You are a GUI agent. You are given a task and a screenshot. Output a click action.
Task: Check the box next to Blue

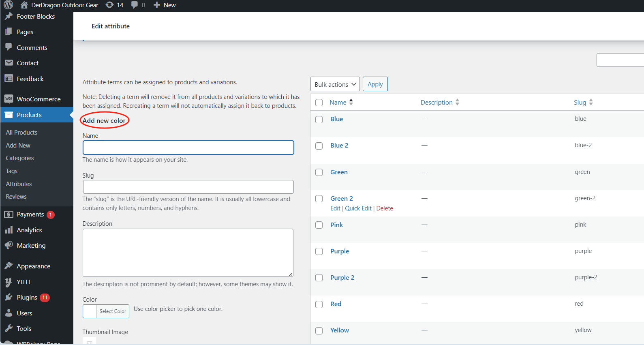pos(319,119)
